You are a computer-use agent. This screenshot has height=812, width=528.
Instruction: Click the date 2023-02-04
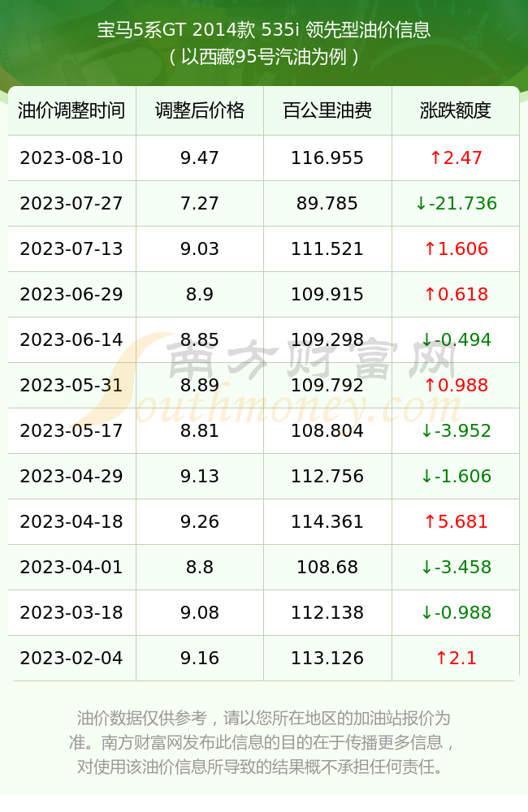(x=71, y=659)
